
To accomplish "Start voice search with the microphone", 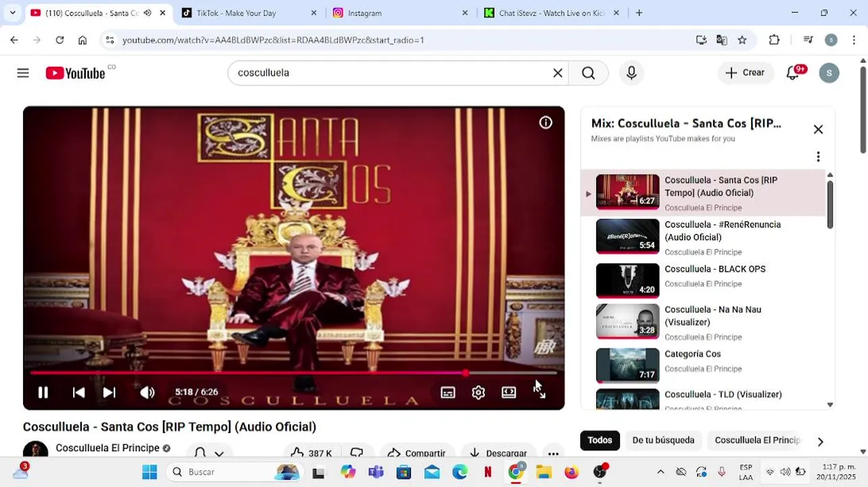I will (x=631, y=73).
